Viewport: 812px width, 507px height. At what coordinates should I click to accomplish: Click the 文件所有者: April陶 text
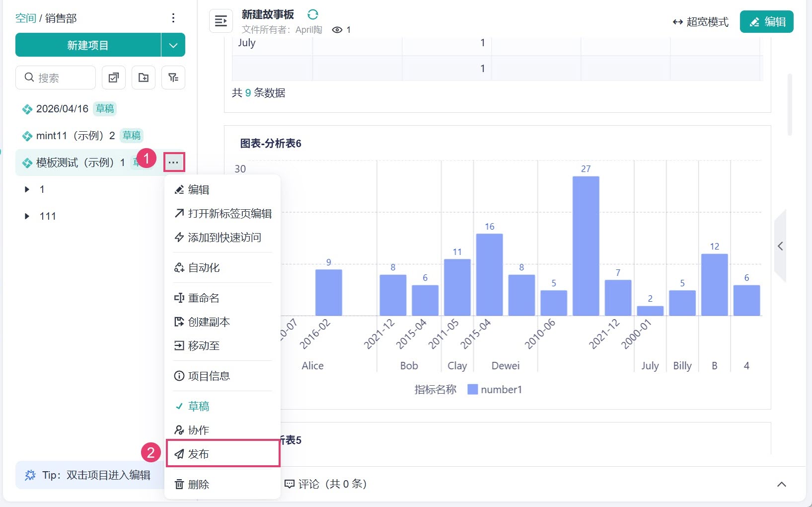point(282,30)
